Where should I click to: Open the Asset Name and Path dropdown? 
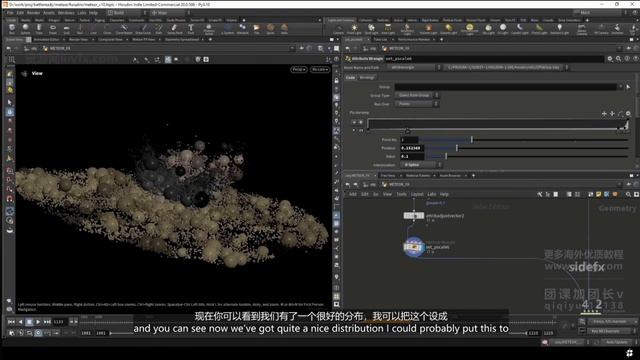pos(414,67)
